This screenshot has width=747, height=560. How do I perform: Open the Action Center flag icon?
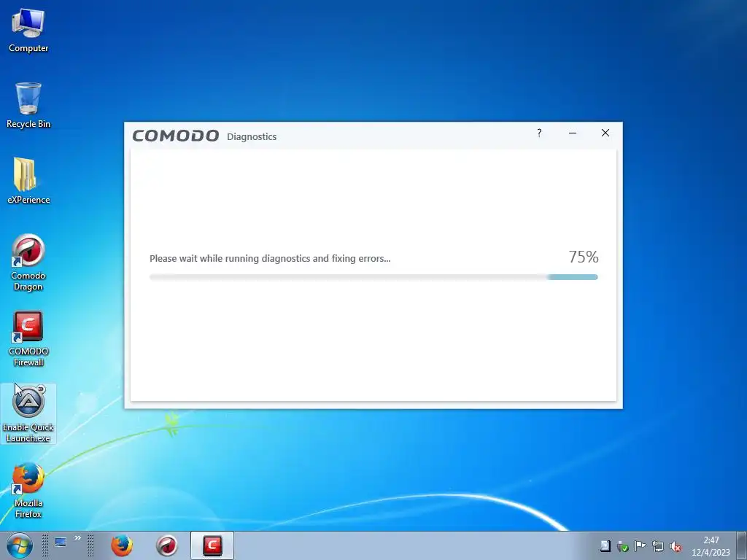pos(640,546)
